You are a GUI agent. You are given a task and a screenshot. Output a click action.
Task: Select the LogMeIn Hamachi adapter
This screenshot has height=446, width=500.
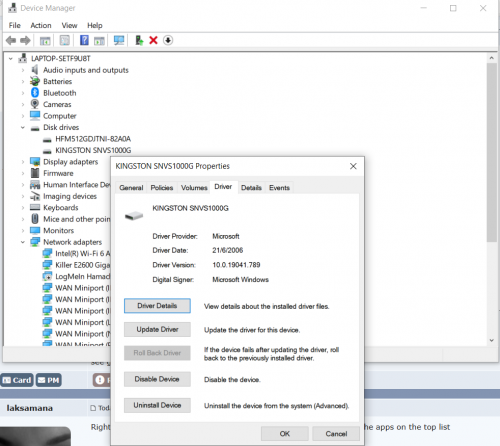(x=82, y=276)
